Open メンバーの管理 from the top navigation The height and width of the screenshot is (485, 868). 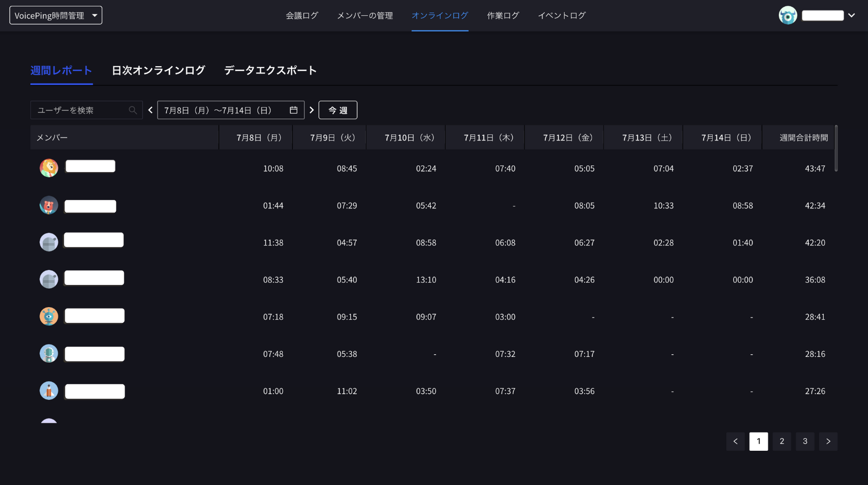pos(365,16)
